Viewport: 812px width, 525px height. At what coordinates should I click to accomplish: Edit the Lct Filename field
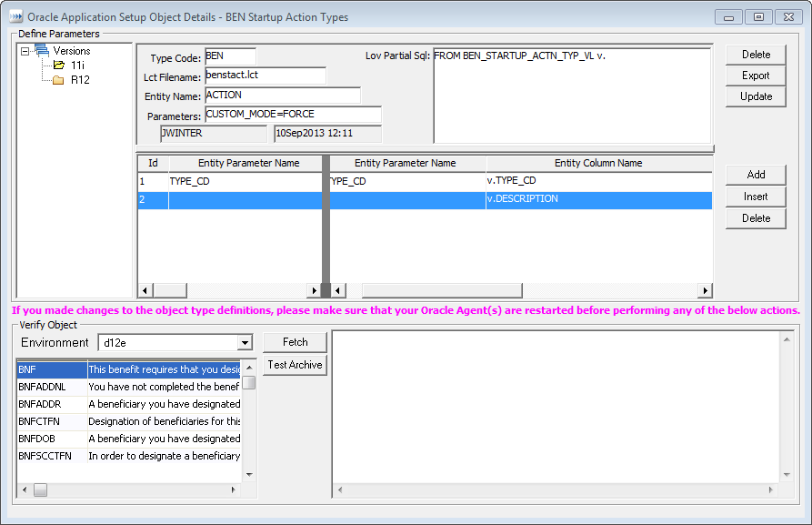click(266, 76)
